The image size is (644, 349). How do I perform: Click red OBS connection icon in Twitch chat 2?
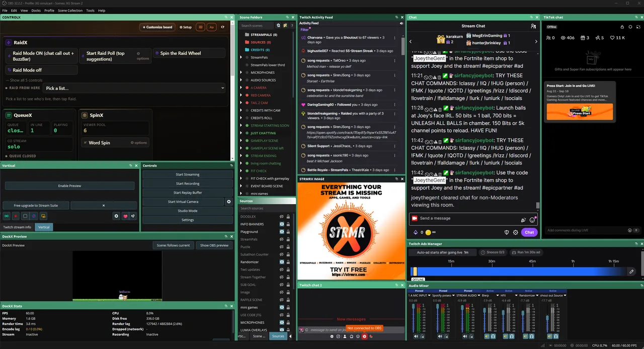pyautogui.click(x=364, y=336)
